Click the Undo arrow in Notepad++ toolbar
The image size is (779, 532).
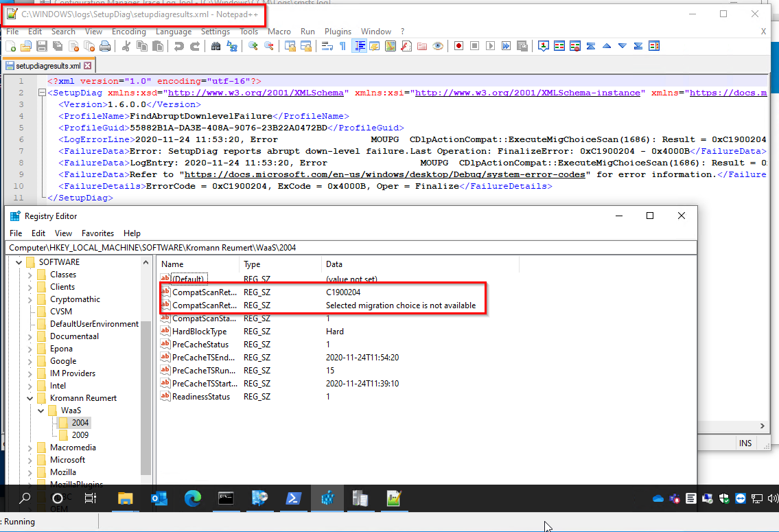coord(179,46)
